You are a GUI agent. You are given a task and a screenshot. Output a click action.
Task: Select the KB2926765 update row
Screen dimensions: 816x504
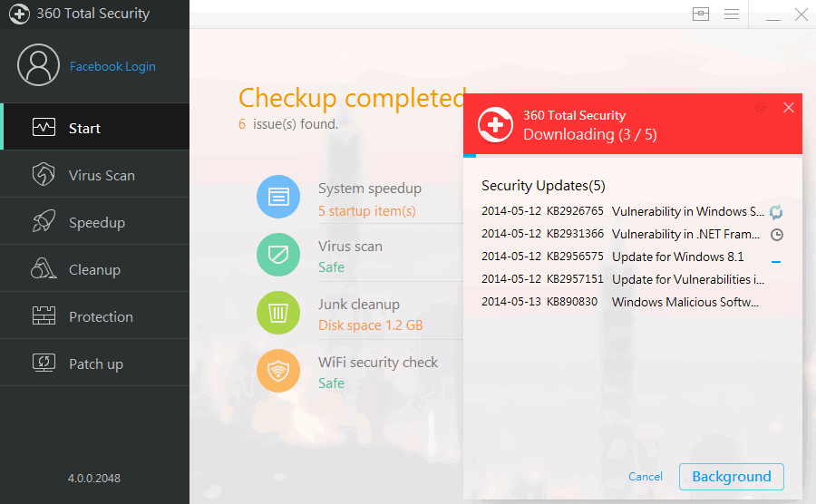tap(632, 211)
